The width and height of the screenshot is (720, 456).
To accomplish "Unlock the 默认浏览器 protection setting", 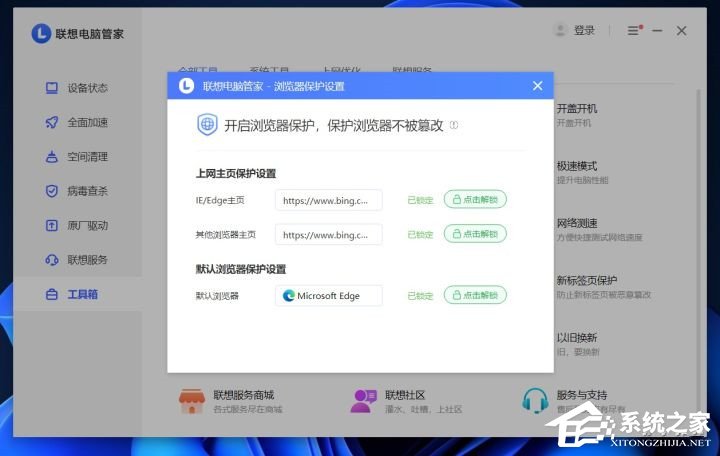I will click(x=475, y=296).
